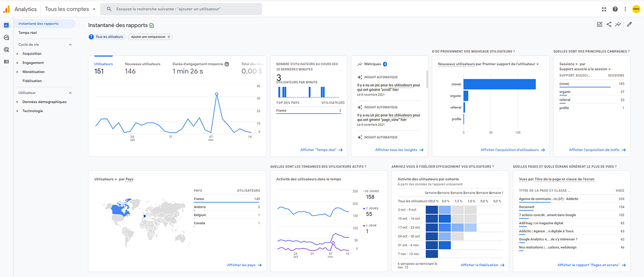The height and width of the screenshot is (277, 644).
Task: Select Fidélisation in the sidebar
Action: [32, 81]
